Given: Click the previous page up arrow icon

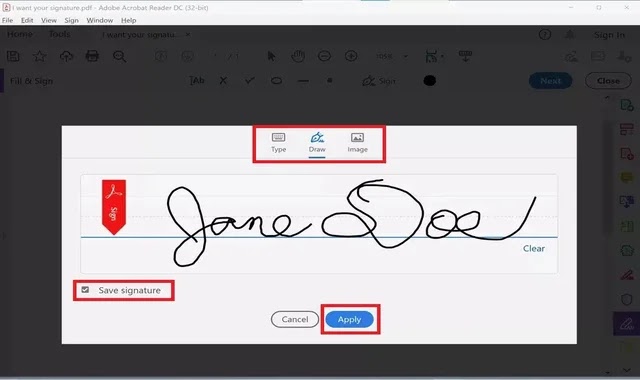Looking at the screenshot, I should click(161, 56).
